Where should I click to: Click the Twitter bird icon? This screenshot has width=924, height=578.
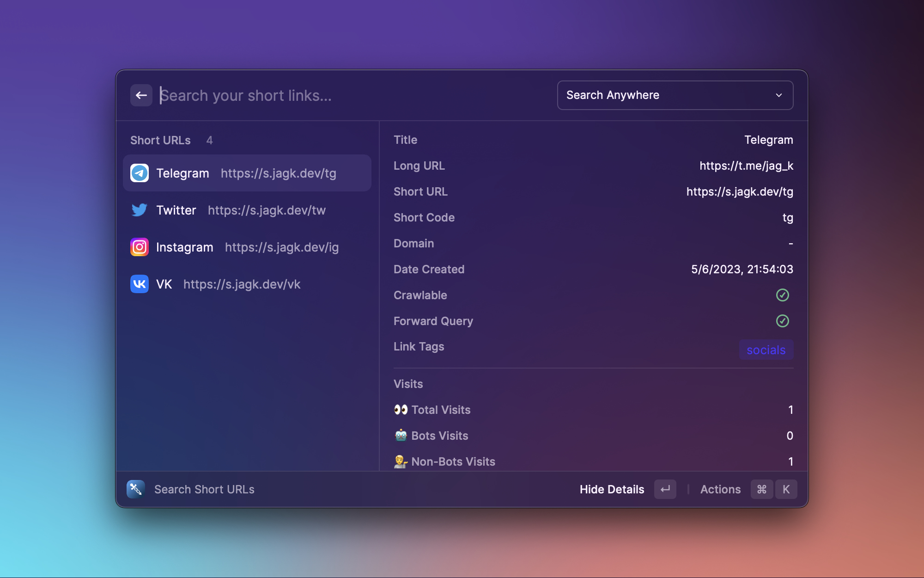click(x=140, y=210)
